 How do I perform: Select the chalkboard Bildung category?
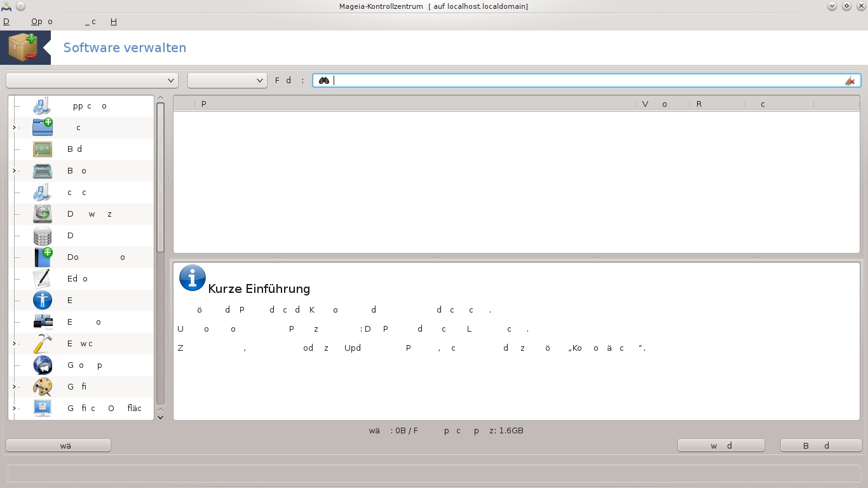tap(43, 149)
